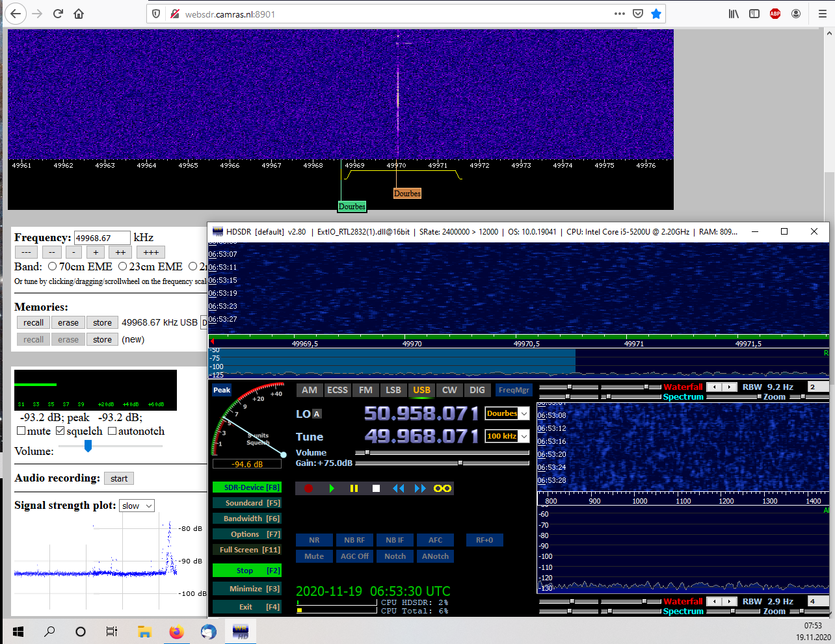The height and width of the screenshot is (644, 835).
Task: Expand the Dourbes LO dropdown
Action: click(x=524, y=413)
